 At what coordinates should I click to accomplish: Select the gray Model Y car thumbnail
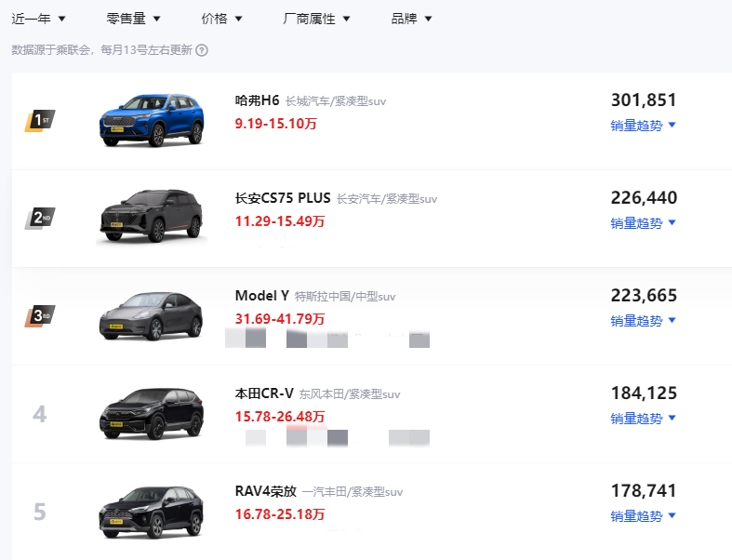[x=151, y=316]
